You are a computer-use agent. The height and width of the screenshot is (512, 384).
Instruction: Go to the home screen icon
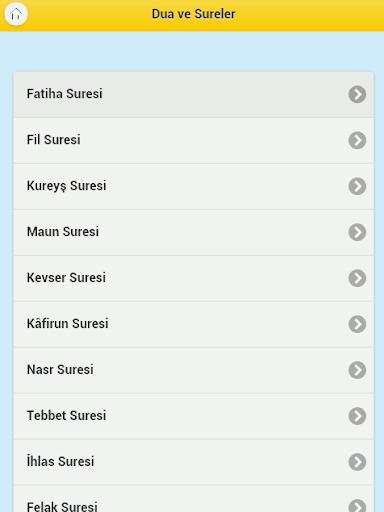click(x=16, y=14)
